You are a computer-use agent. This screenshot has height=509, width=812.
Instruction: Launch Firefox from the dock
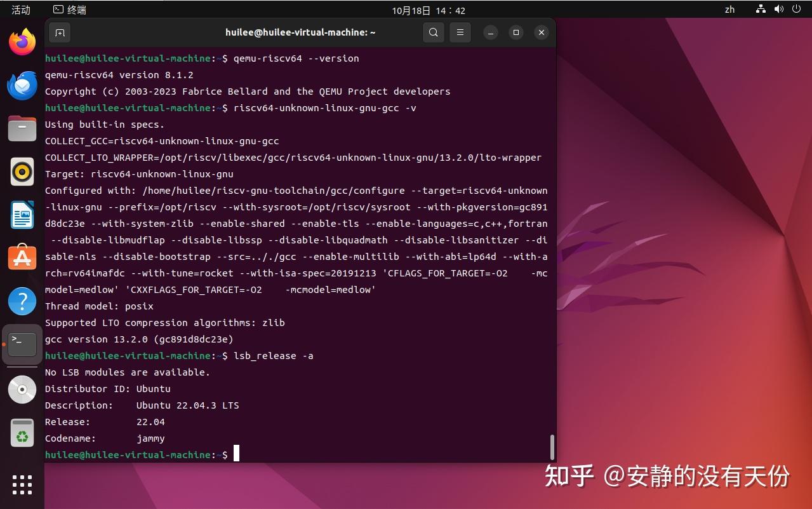22,40
